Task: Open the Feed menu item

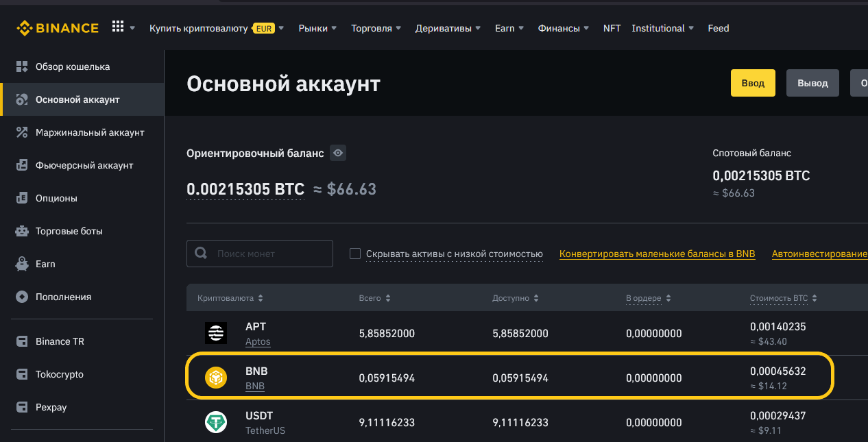Action: click(x=719, y=28)
